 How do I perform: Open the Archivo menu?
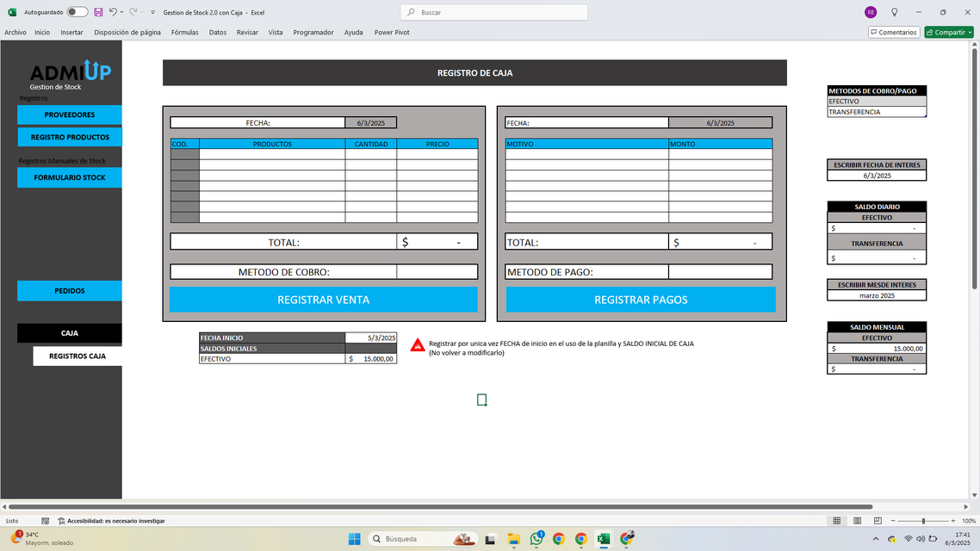[x=15, y=33]
